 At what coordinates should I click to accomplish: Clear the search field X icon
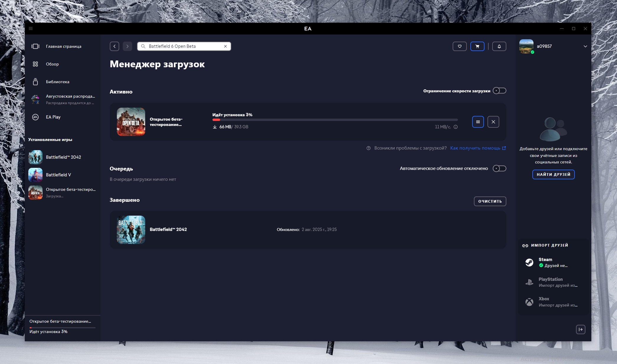tap(225, 46)
